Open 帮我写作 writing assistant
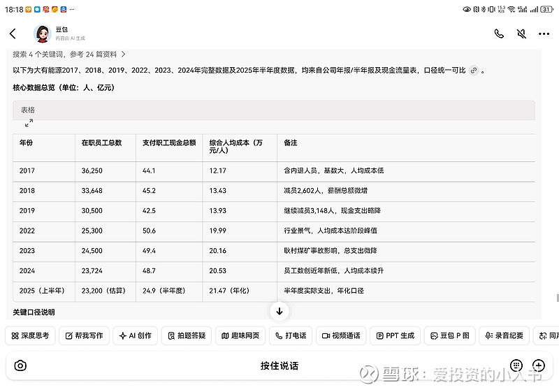This screenshot has width=559, height=392. pyautogui.click(x=84, y=335)
